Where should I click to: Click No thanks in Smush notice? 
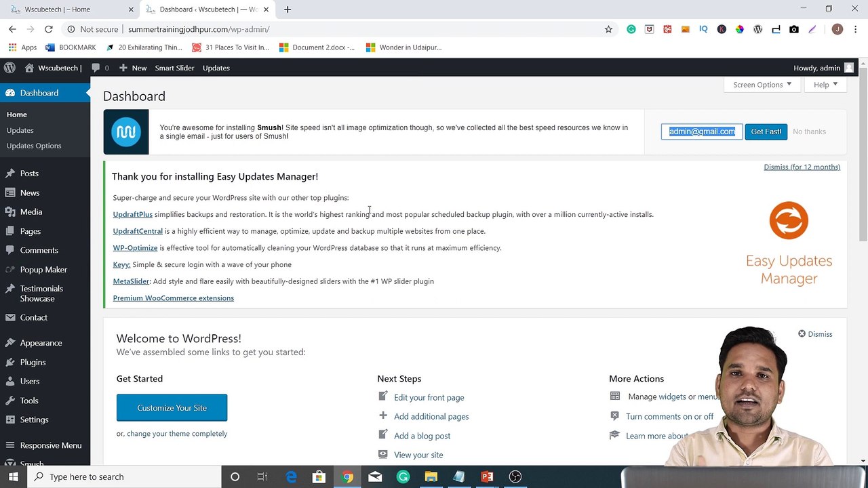coord(809,131)
